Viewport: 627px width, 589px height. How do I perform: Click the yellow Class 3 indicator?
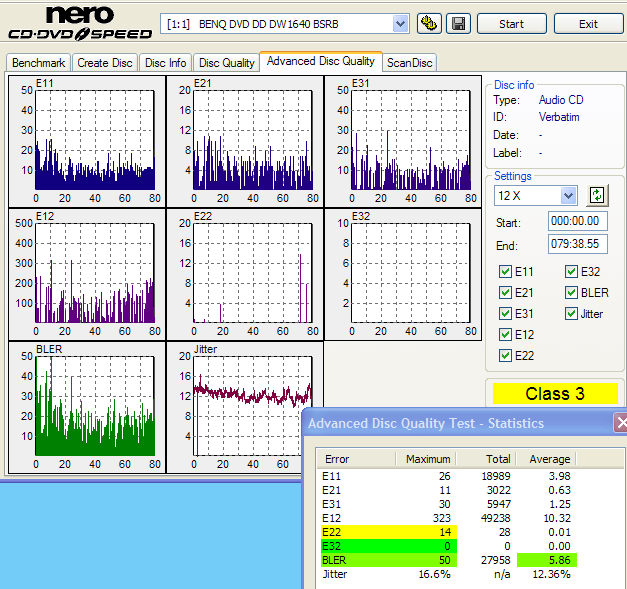(554, 393)
